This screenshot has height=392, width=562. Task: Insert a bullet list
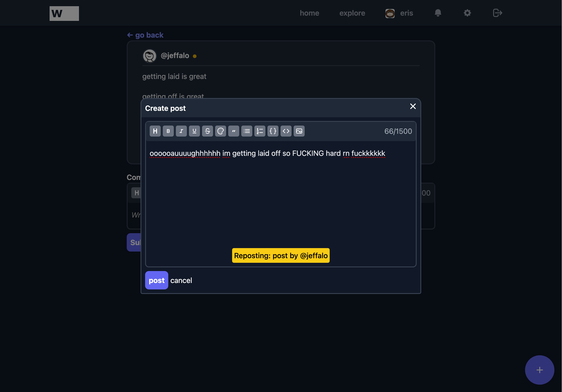(x=247, y=131)
